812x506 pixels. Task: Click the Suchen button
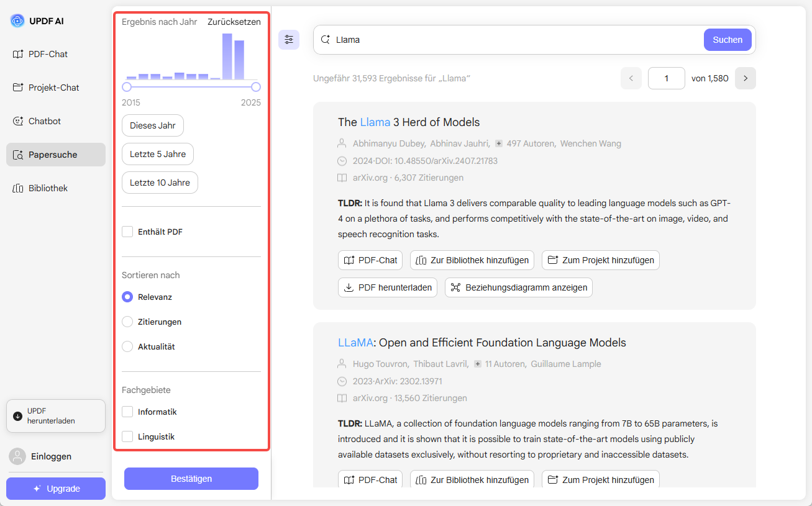coord(728,40)
